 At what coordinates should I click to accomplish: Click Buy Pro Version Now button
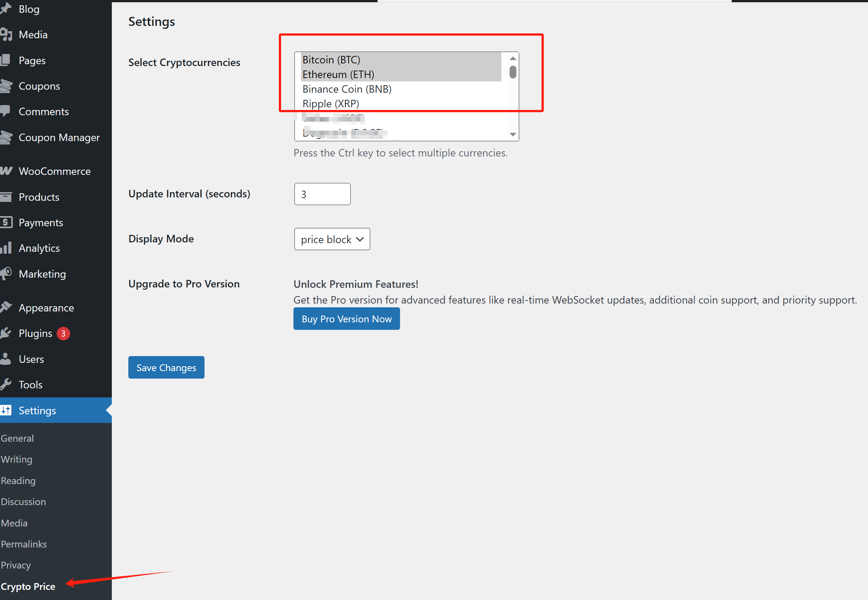coord(346,319)
